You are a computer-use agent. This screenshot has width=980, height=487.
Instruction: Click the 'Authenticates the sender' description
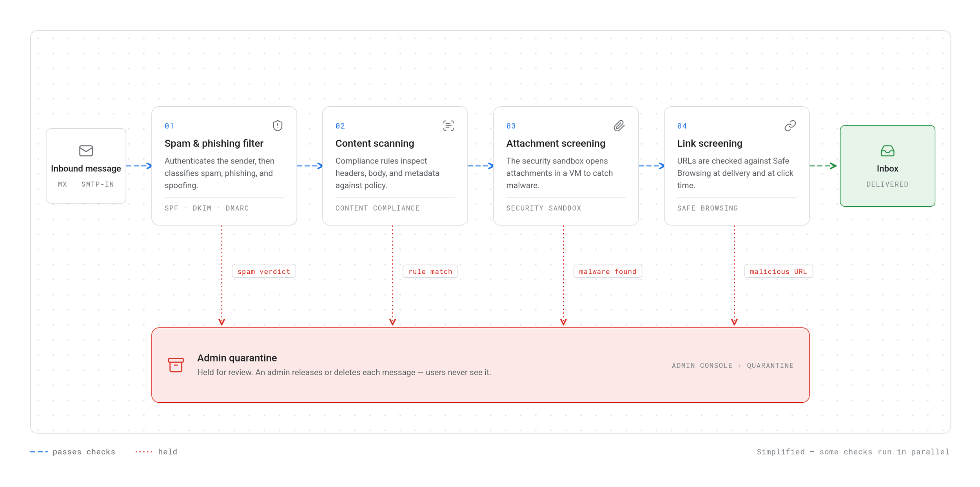[x=220, y=173]
